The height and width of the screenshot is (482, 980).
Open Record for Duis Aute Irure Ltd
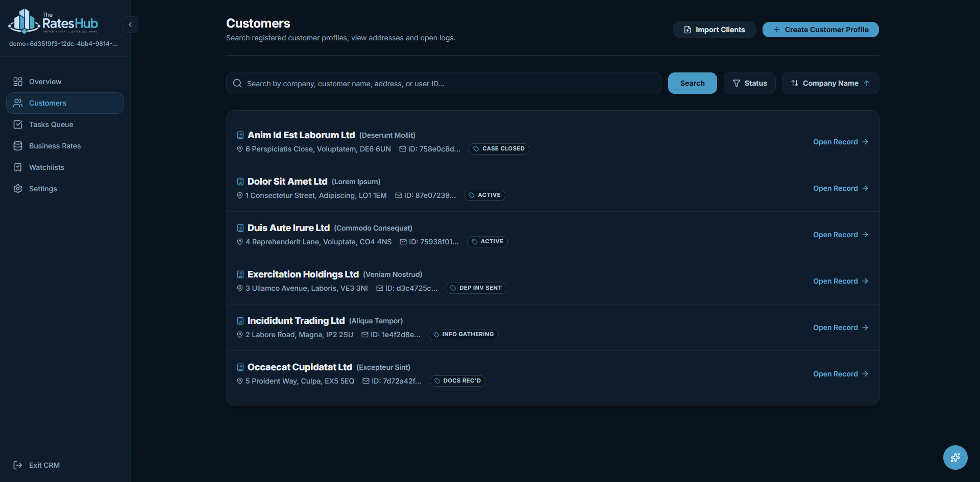841,235
